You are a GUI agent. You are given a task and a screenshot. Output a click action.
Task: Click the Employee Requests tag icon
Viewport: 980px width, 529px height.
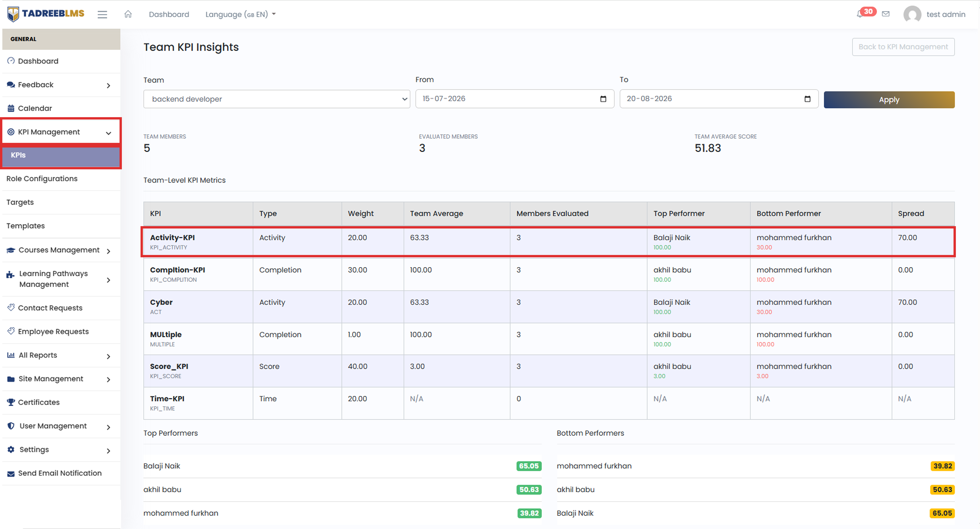tap(11, 331)
